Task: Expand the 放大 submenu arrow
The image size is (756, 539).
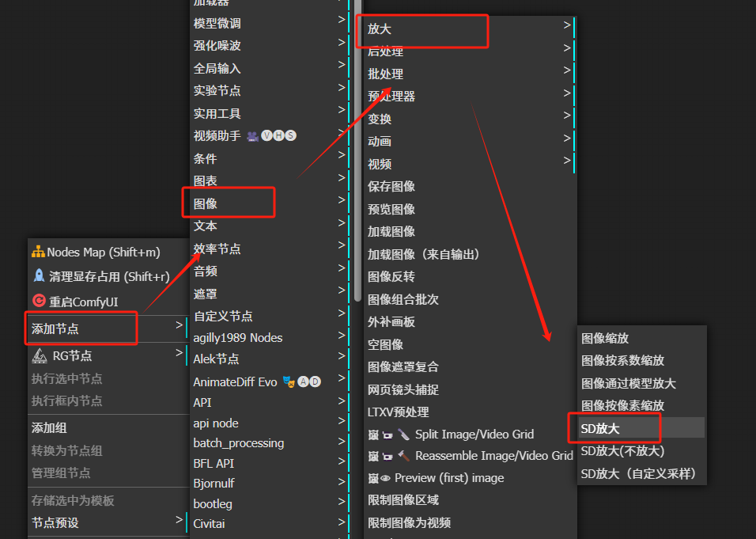Action: 567,25
